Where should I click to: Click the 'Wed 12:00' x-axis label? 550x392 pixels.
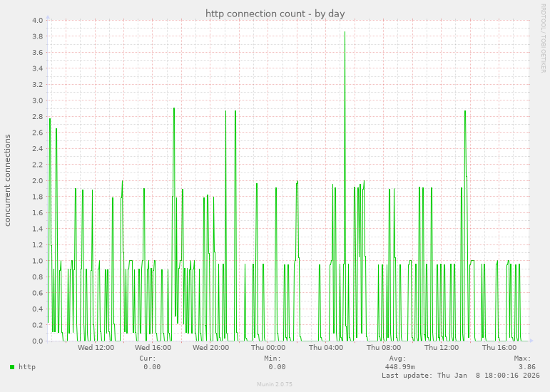coord(96,348)
